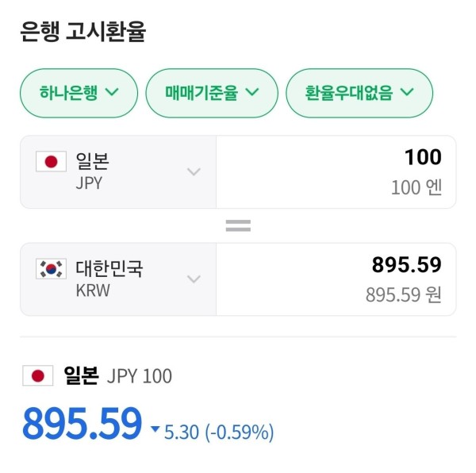This screenshot has height=473, width=476.
Task: Click the 895.59 won amount field
Action: coord(336,279)
